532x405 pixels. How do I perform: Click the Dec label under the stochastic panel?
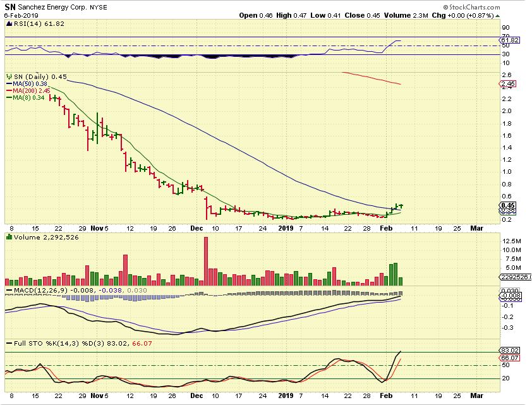[x=196, y=396]
